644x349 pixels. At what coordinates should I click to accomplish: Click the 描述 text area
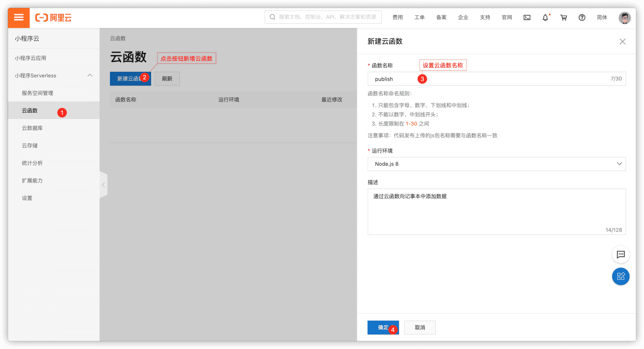pyautogui.click(x=497, y=211)
